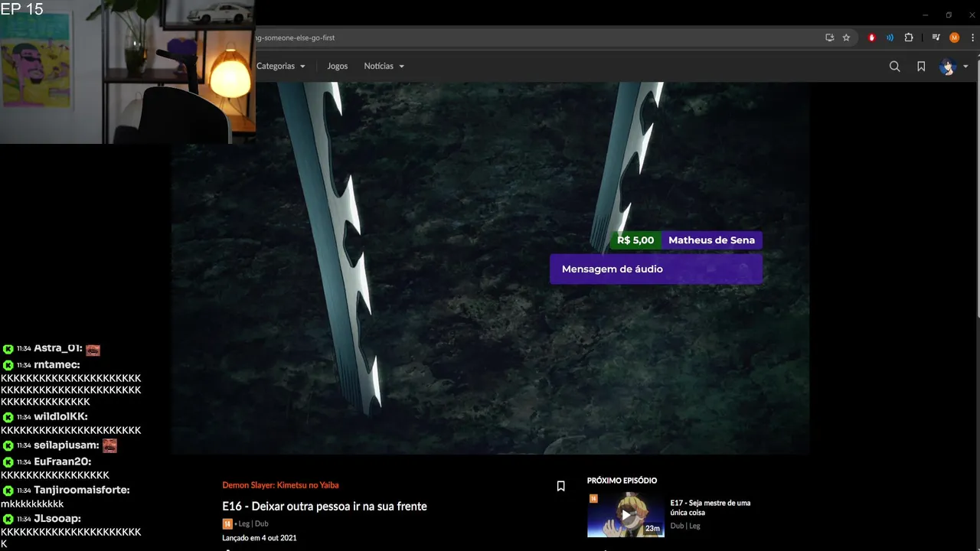
Task: Click the streamer webcam overlay
Action: 128,72
